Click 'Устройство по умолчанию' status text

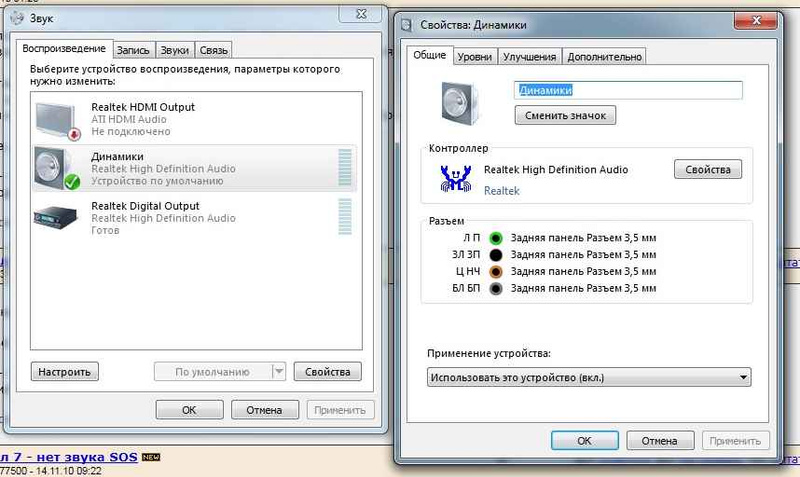(x=157, y=181)
